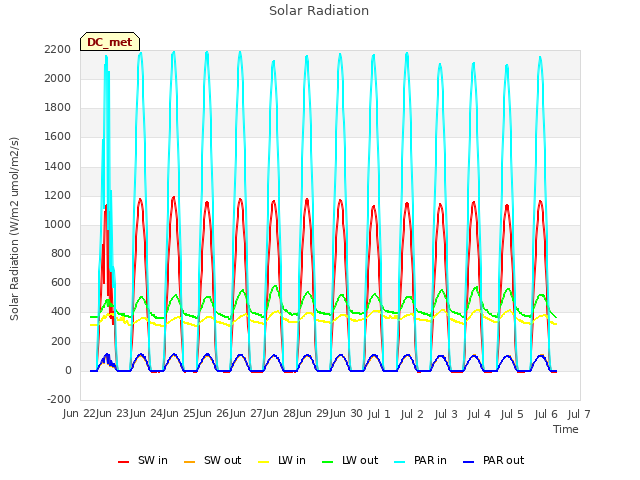Click the 2000 y-axis tick value
Image resolution: width=640 pixels, height=480 pixels.
(58, 78)
